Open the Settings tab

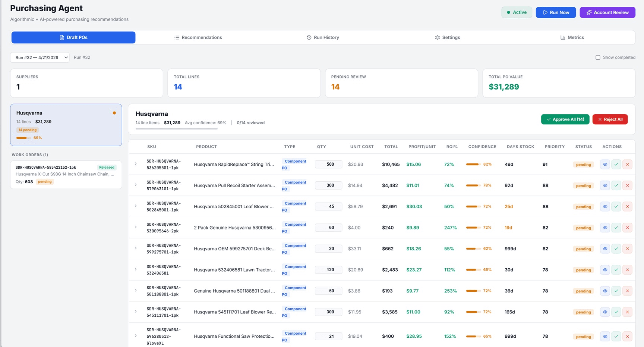447,37
